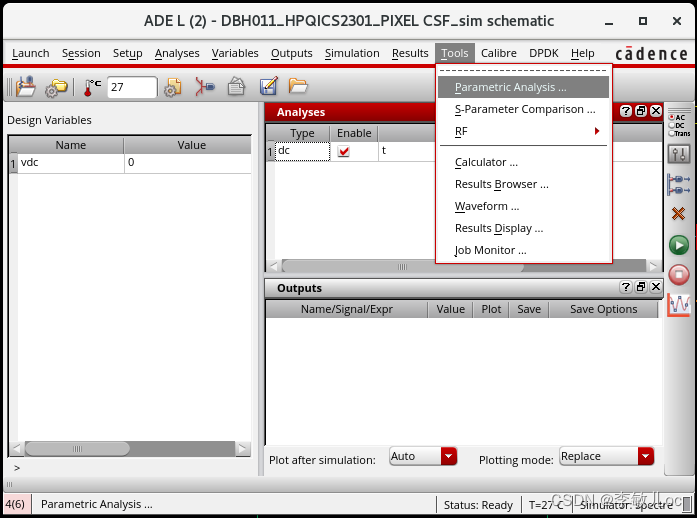Click the Type column header in Analyses

302,133
